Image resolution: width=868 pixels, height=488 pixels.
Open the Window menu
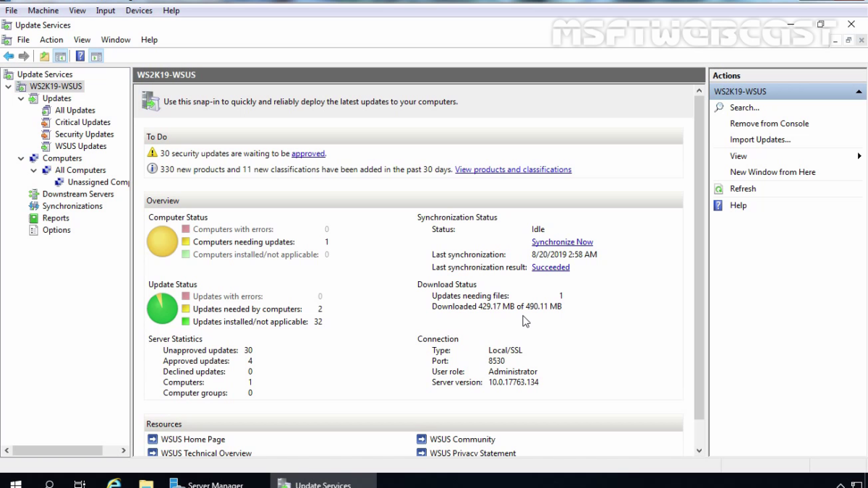(x=116, y=40)
